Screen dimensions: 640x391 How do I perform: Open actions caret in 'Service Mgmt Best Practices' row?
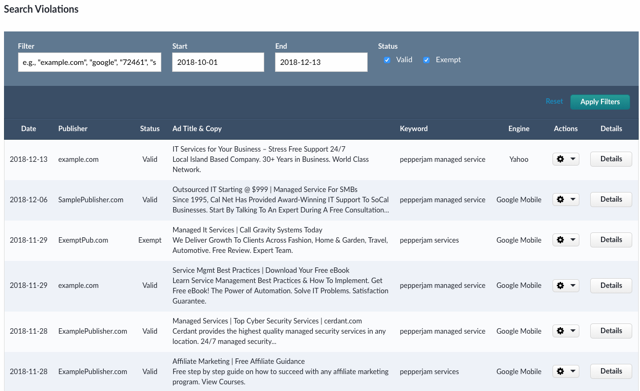[x=573, y=285]
